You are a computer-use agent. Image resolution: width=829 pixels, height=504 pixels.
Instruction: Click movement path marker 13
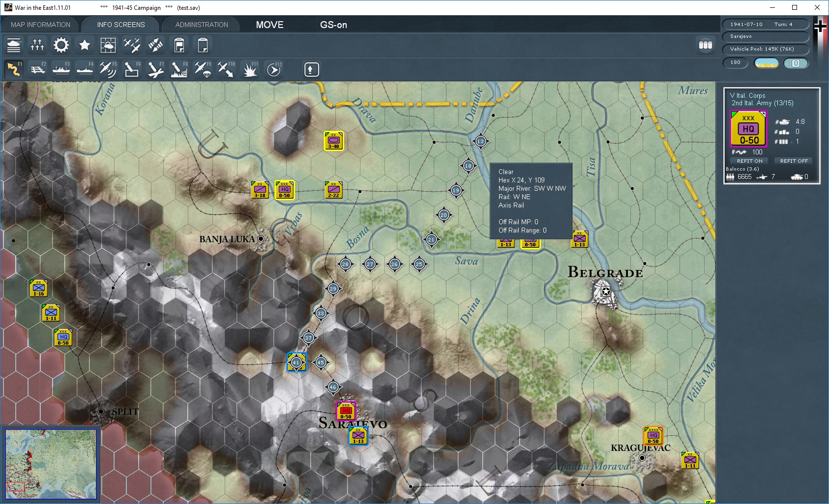click(480, 141)
